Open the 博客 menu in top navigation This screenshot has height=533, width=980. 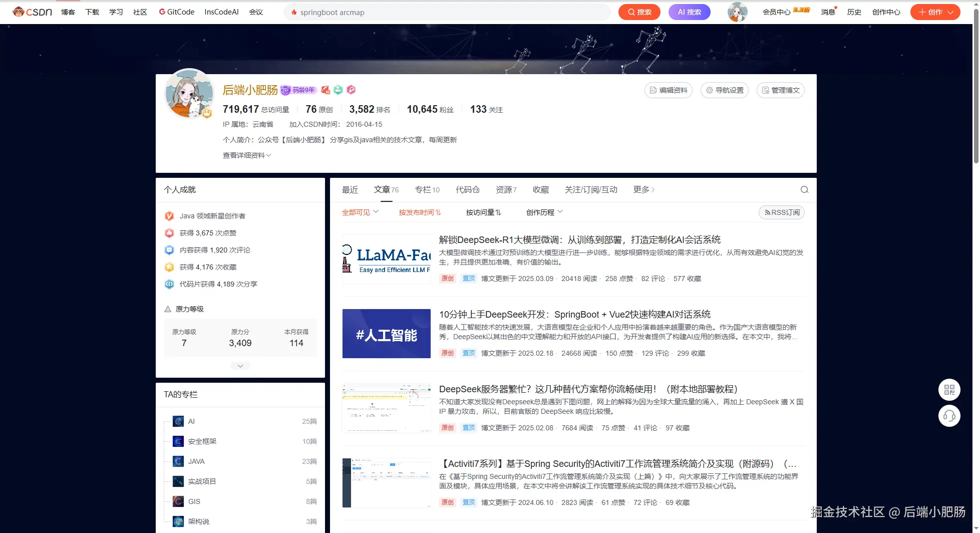pyautogui.click(x=68, y=12)
